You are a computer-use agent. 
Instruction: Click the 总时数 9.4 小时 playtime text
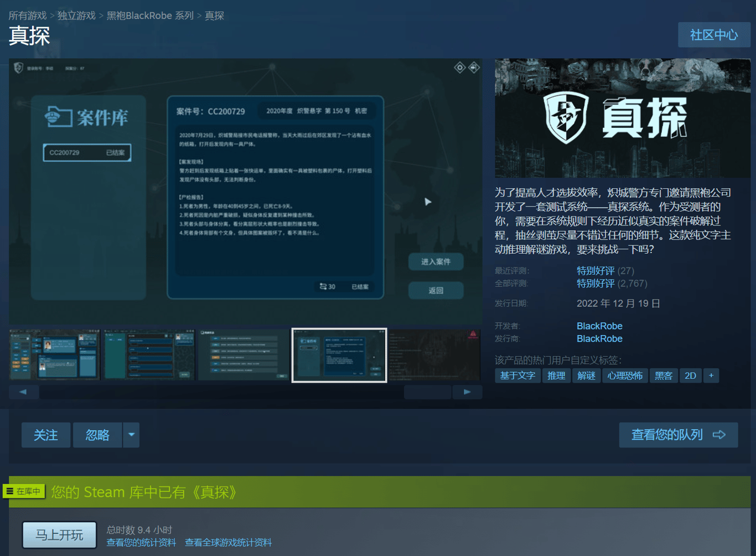tap(139, 530)
